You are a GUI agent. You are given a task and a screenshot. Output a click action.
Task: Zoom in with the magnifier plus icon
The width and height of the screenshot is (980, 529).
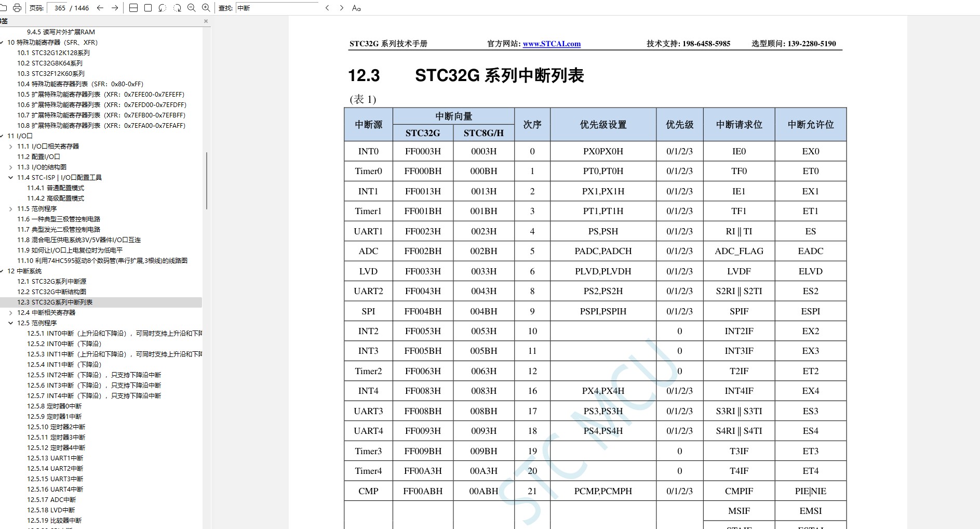[x=206, y=8]
